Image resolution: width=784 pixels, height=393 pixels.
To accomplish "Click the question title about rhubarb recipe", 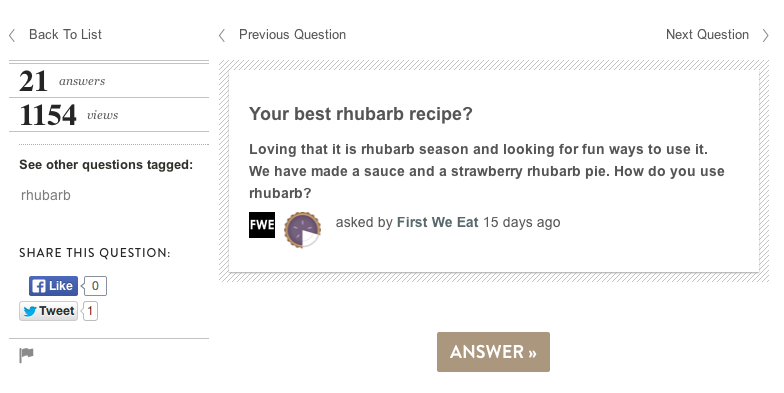I will click(361, 114).
